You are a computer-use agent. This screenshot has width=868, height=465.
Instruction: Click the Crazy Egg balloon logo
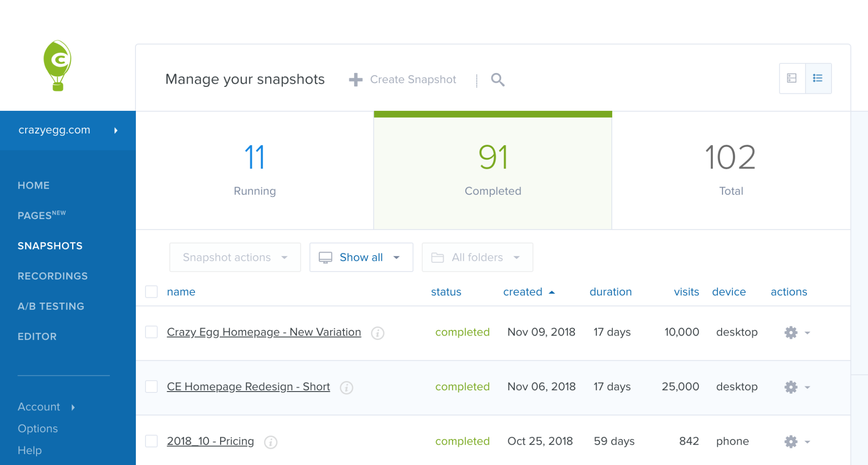tap(57, 66)
